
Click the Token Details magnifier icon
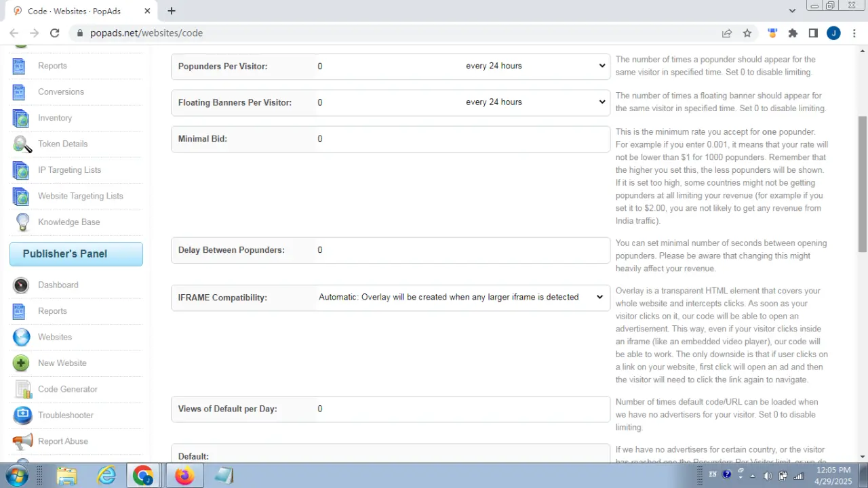point(22,144)
